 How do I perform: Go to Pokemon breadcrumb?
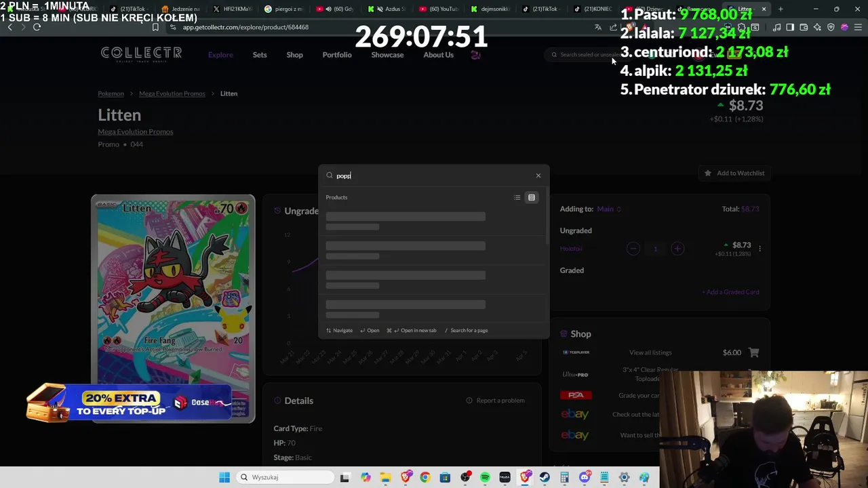point(111,94)
